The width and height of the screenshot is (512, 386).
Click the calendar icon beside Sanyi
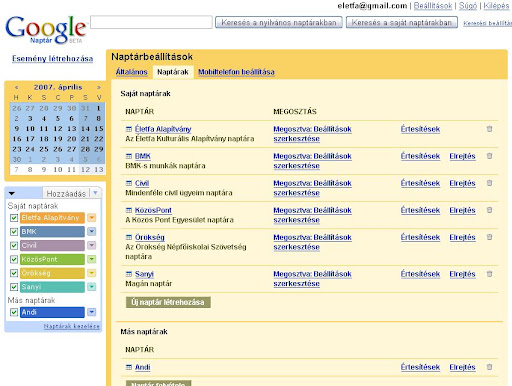129,274
